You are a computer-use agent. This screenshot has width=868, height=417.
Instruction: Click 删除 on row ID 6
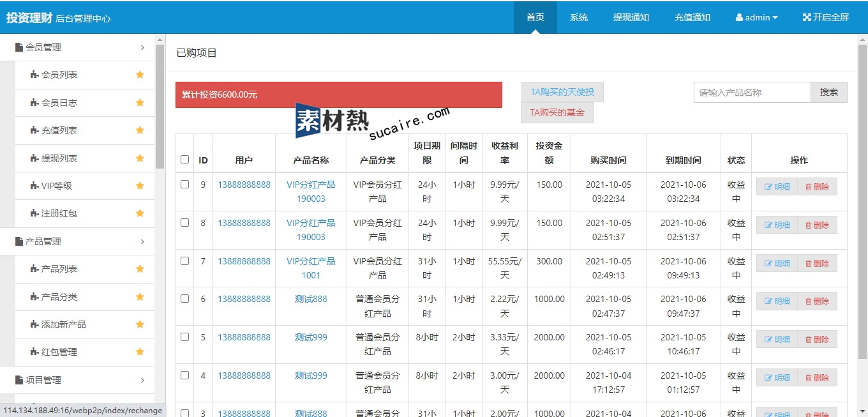(x=817, y=301)
